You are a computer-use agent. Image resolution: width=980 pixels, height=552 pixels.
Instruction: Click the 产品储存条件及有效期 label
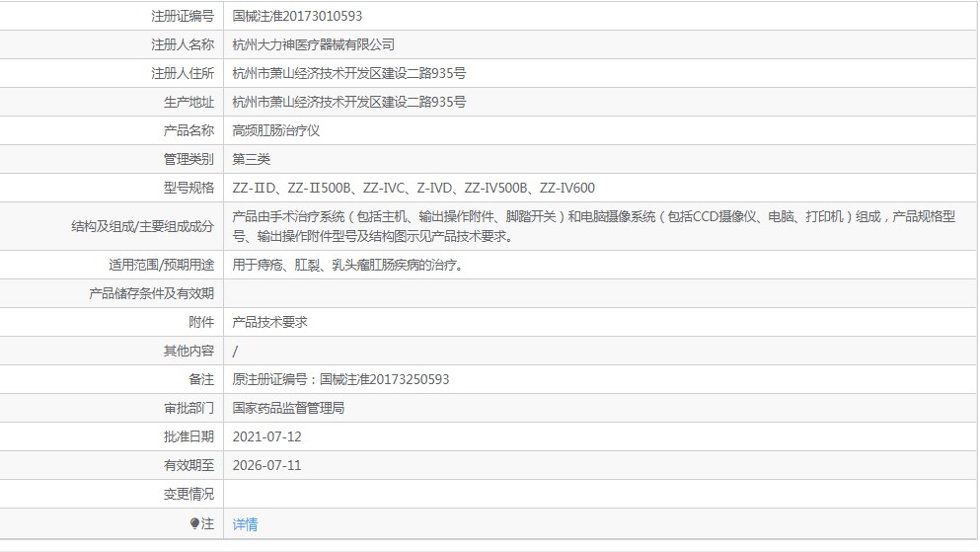tap(151, 293)
